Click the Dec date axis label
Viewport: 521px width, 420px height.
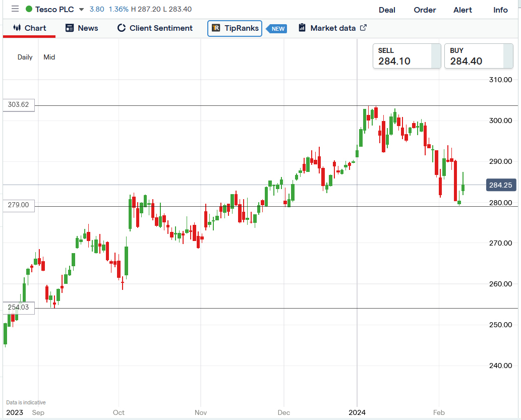click(x=284, y=413)
